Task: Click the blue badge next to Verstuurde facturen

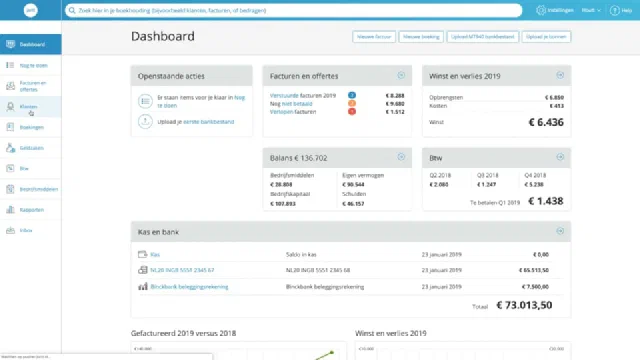Action: pos(351,95)
